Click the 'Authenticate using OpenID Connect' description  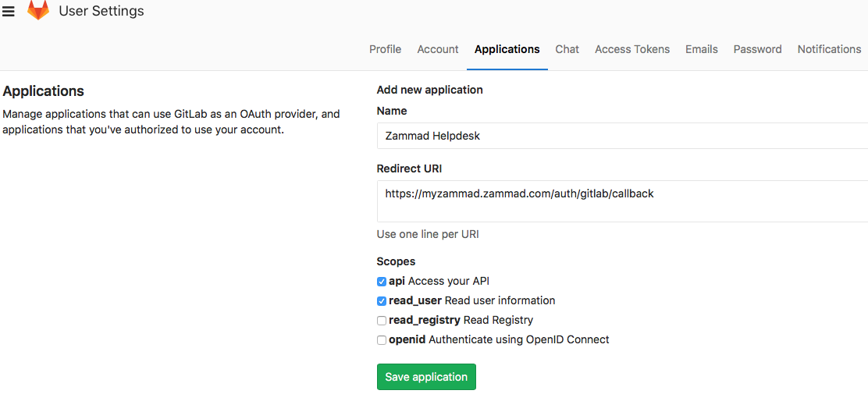[519, 339]
